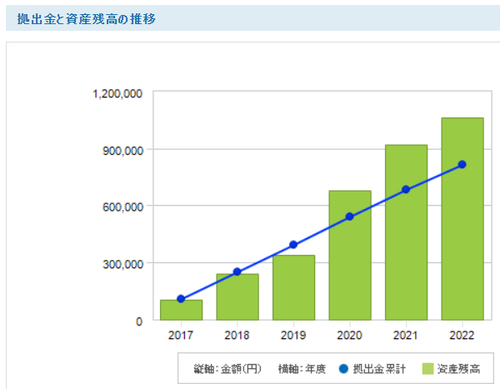Click the 300,000 y-axis label
The width and height of the screenshot is (500, 389).
click(123, 264)
